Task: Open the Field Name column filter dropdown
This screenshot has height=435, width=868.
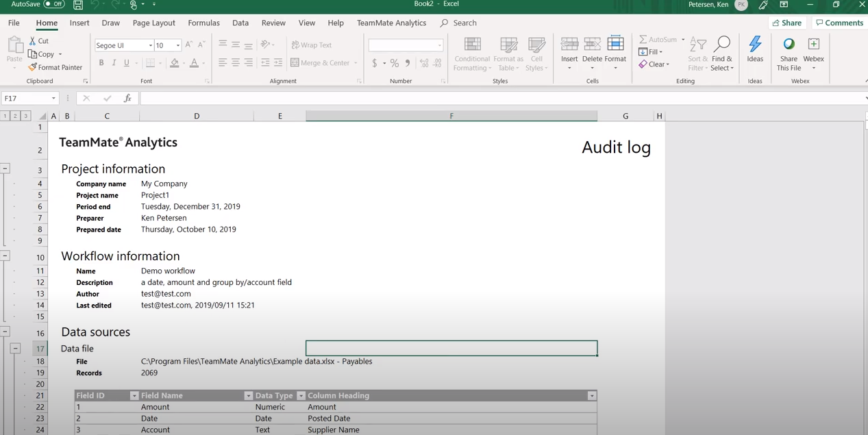Action: tap(248, 396)
